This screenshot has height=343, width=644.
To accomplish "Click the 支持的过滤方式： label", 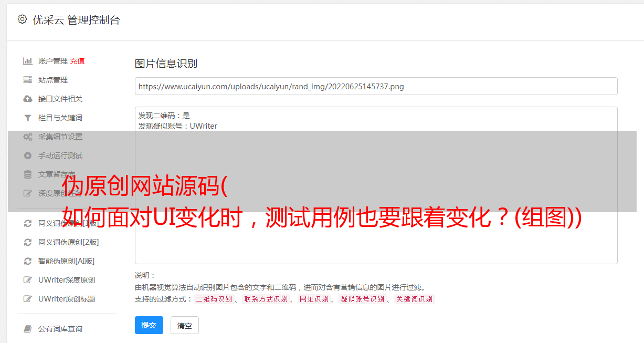I will pos(163,299).
